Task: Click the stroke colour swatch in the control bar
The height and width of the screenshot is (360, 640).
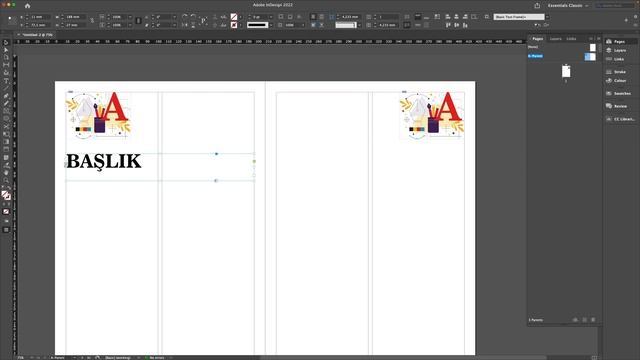Action: [x=233, y=25]
